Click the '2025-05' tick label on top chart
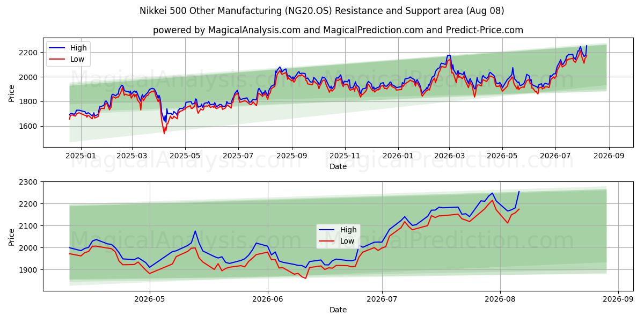Screen dimensions: 644x322 pyautogui.click(x=185, y=156)
